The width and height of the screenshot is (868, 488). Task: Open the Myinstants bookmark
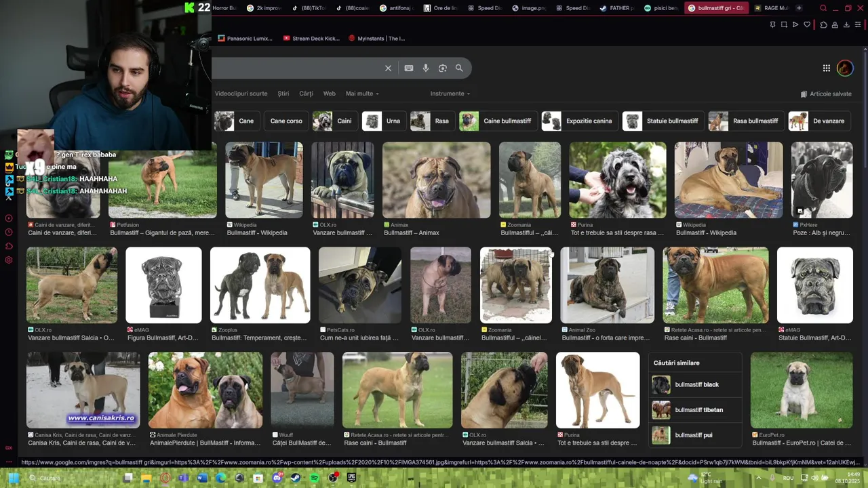[376, 39]
